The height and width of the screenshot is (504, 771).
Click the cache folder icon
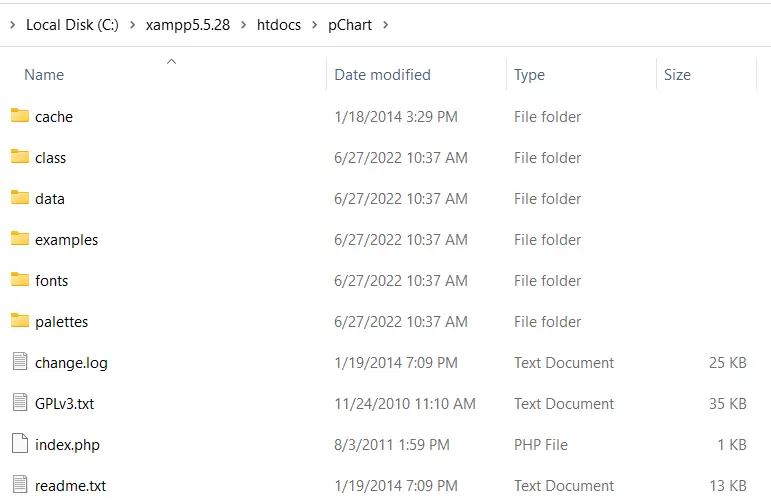(x=20, y=116)
